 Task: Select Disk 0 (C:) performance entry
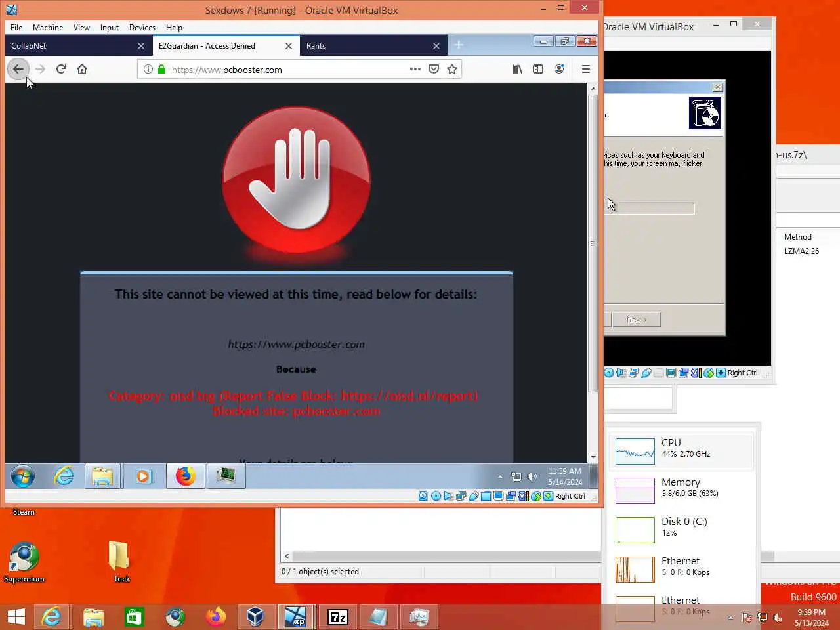(x=682, y=530)
